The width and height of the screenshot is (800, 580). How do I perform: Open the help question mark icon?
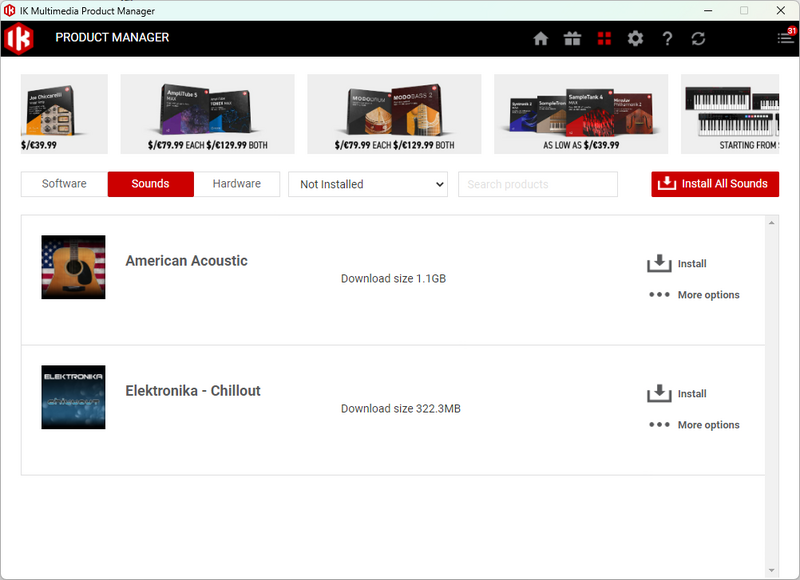667,38
